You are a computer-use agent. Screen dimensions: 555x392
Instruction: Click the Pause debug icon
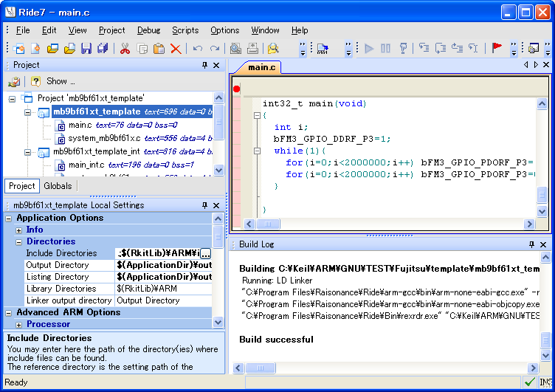385,48
